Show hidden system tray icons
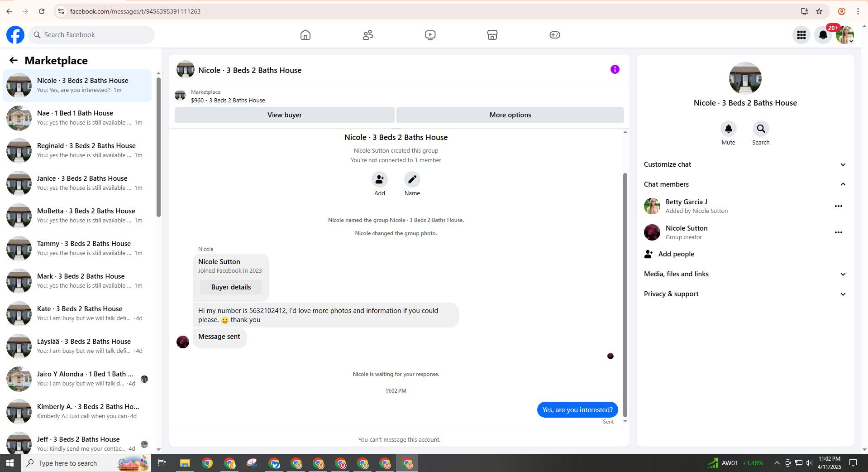868x472 pixels. tap(777, 463)
